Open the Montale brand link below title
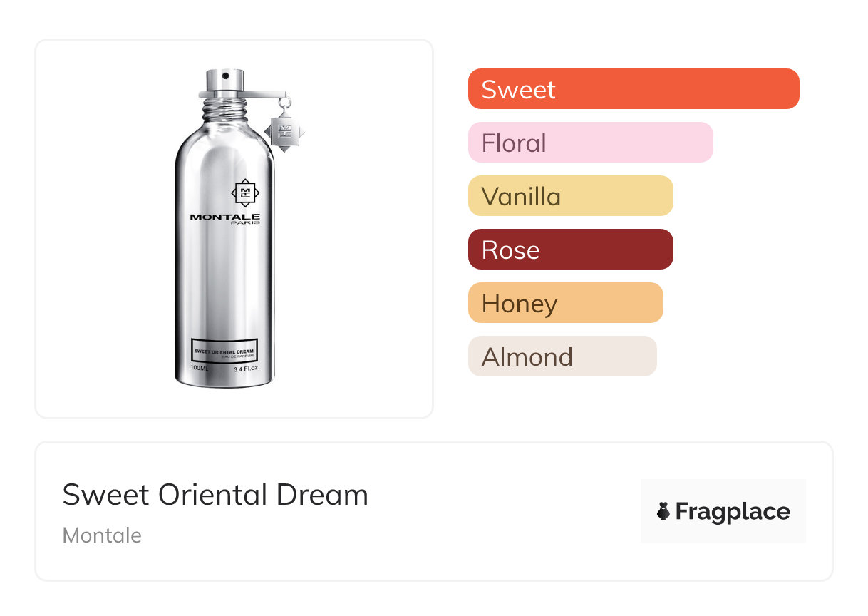The height and width of the screenshot is (616, 868). (102, 535)
